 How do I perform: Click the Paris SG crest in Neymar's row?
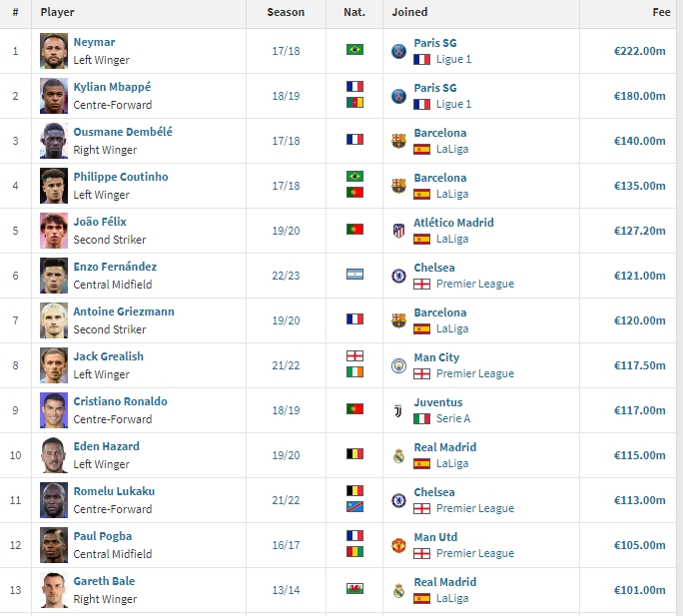pyautogui.click(x=398, y=51)
